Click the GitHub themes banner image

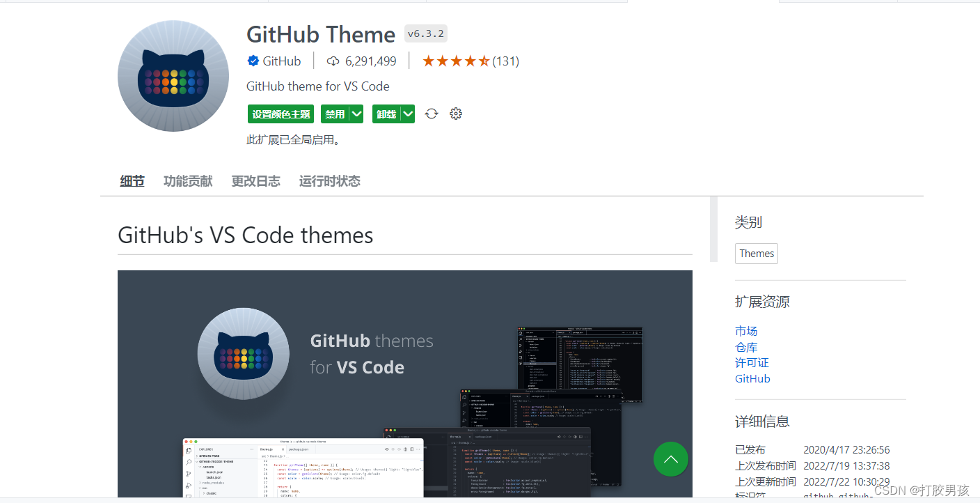click(405, 383)
